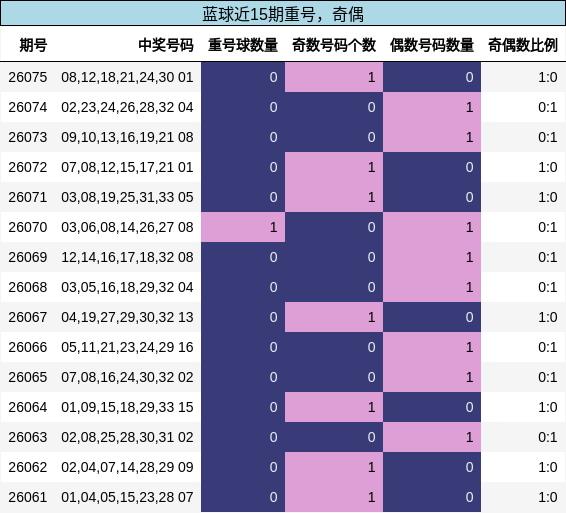The width and height of the screenshot is (566, 513).
Task: Click the 奇偶数比例 value in row 26061
Action: [x=548, y=497]
